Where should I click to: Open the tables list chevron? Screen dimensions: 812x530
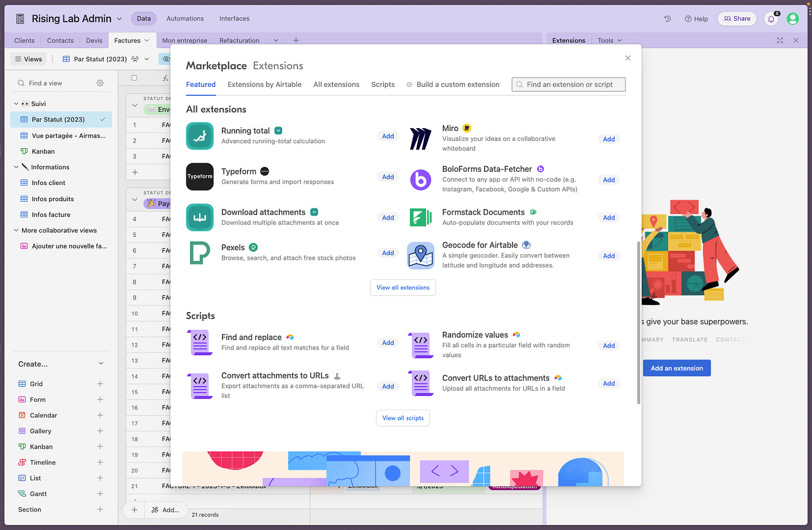point(275,40)
